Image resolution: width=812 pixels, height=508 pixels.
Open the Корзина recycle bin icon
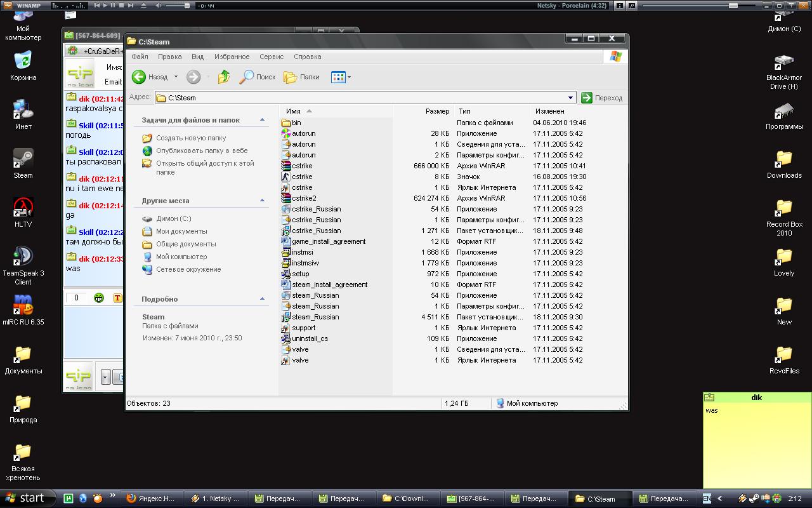coord(23,65)
